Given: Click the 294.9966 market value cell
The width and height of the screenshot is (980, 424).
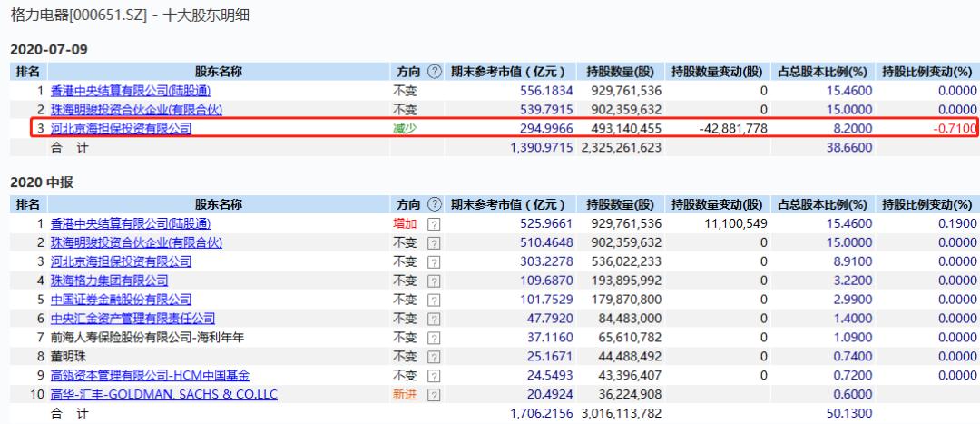Looking at the screenshot, I should pos(546,129).
